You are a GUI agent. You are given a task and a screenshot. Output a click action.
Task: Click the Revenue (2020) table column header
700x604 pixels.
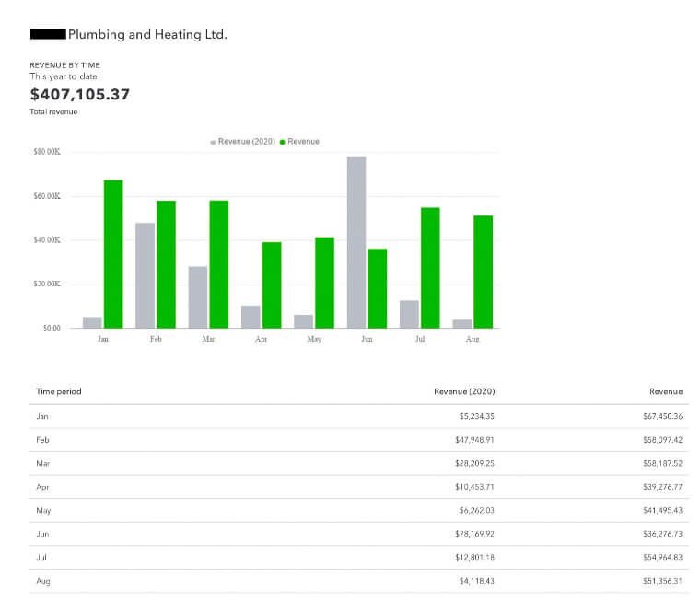(464, 391)
